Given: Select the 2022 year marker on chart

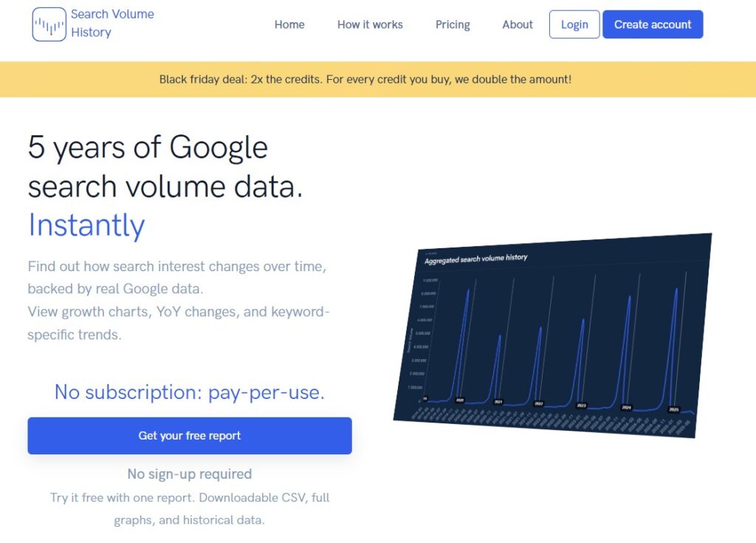Looking at the screenshot, I should [539, 404].
